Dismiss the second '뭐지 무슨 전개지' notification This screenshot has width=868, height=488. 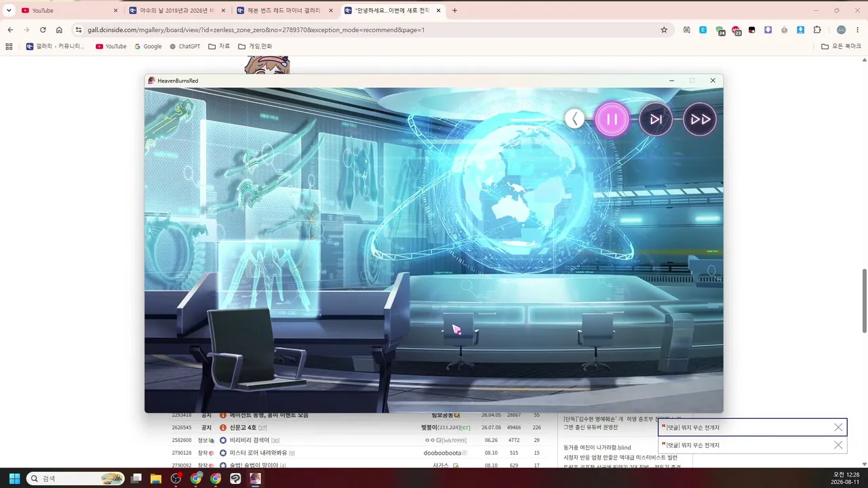click(838, 445)
